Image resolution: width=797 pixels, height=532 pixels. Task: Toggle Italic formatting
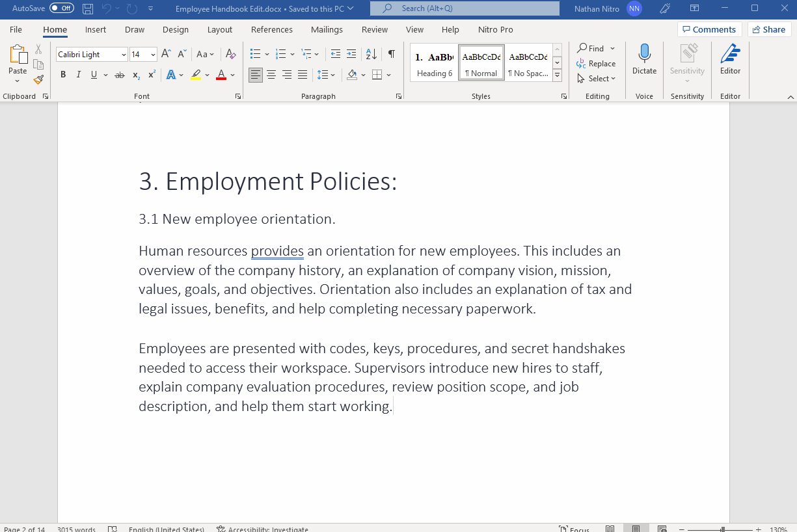click(79, 75)
